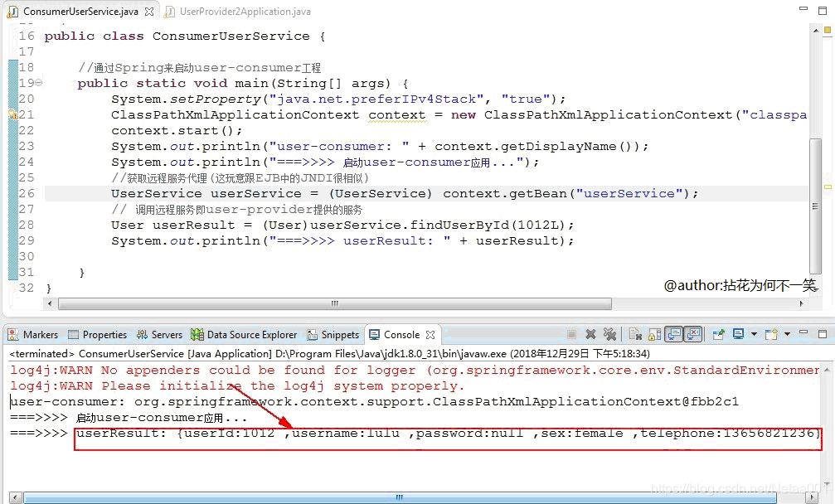Click the editor horizontal scroll right arrow

tap(802, 304)
